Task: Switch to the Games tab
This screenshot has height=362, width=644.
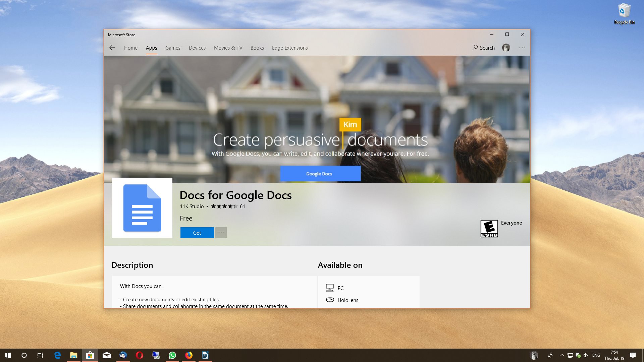Action: coord(173,48)
